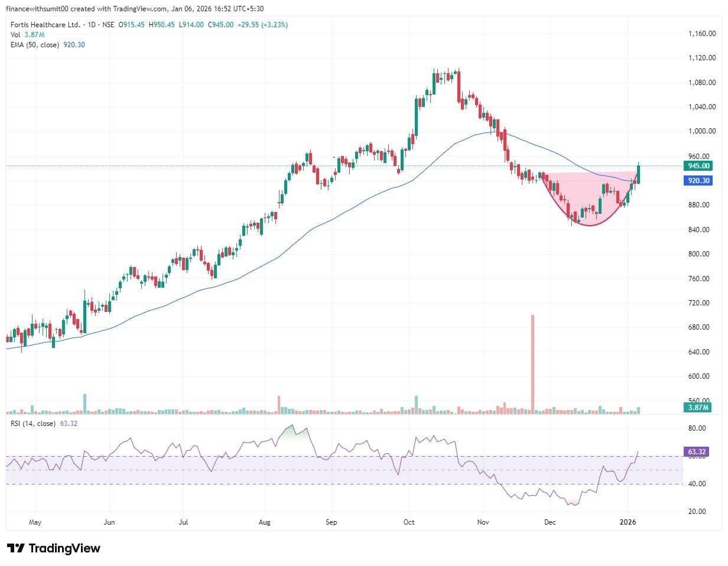Click the header text financewithsumit00 created with TradingView.com
Viewport: 728px width, 566px height.
pos(86,8)
